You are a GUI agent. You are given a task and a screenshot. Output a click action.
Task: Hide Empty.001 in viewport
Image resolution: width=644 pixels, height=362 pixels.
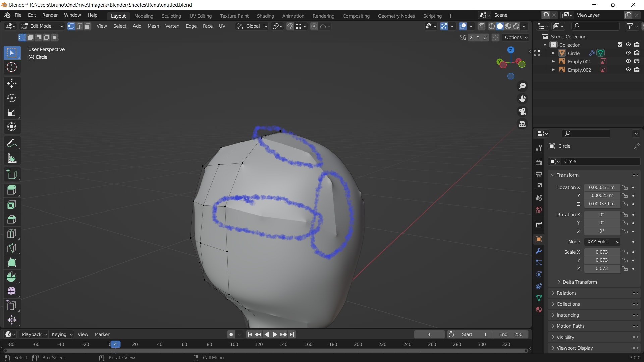click(628, 61)
